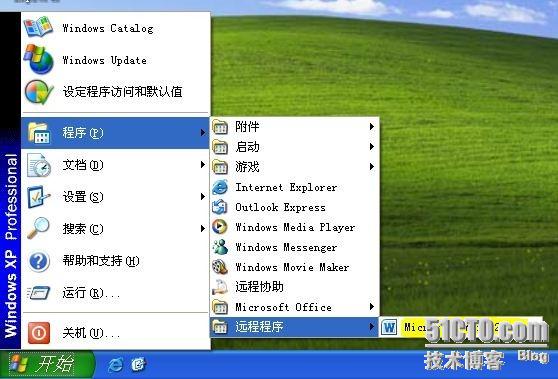Open 远程程序 folder icon
Image resolution: width=558 pixels, height=379 pixels.
220,327
